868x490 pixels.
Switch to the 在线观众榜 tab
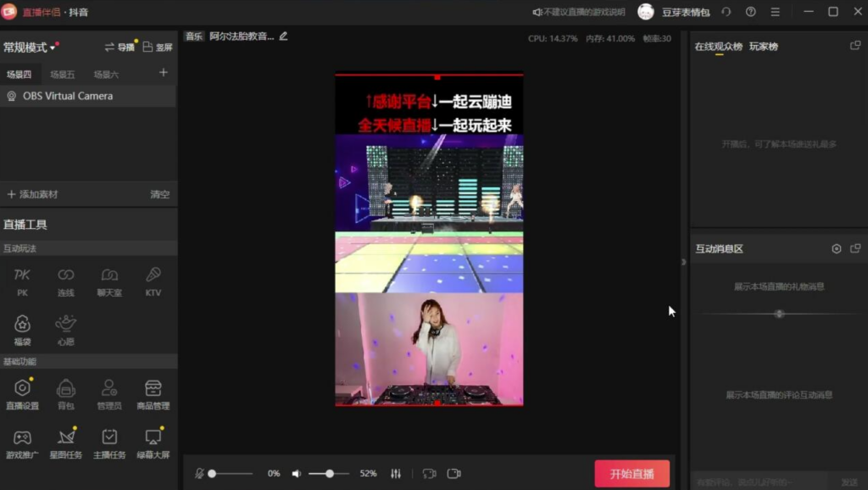pyautogui.click(x=719, y=47)
